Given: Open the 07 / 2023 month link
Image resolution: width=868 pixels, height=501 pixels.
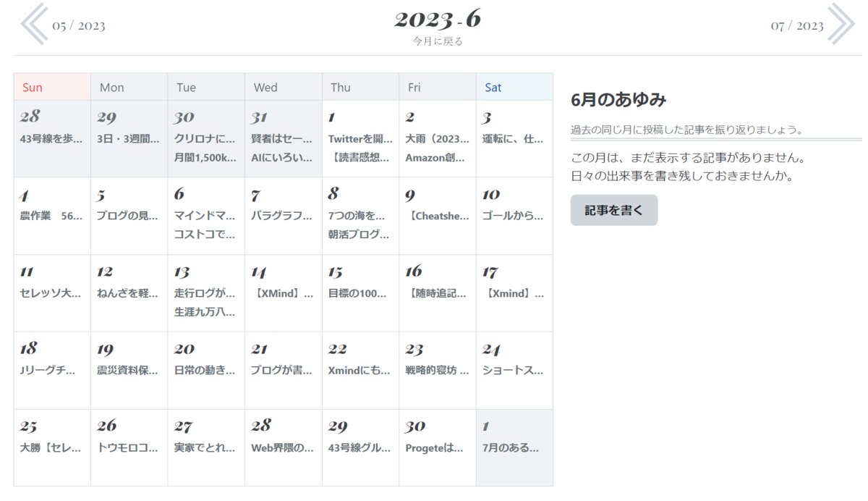Looking at the screenshot, I should [x=797, y=26].
